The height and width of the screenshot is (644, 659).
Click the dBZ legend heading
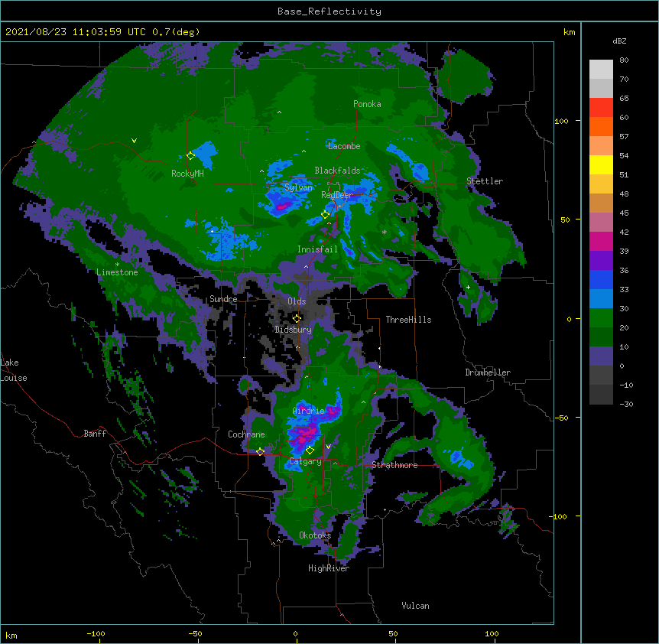point(619,41)
